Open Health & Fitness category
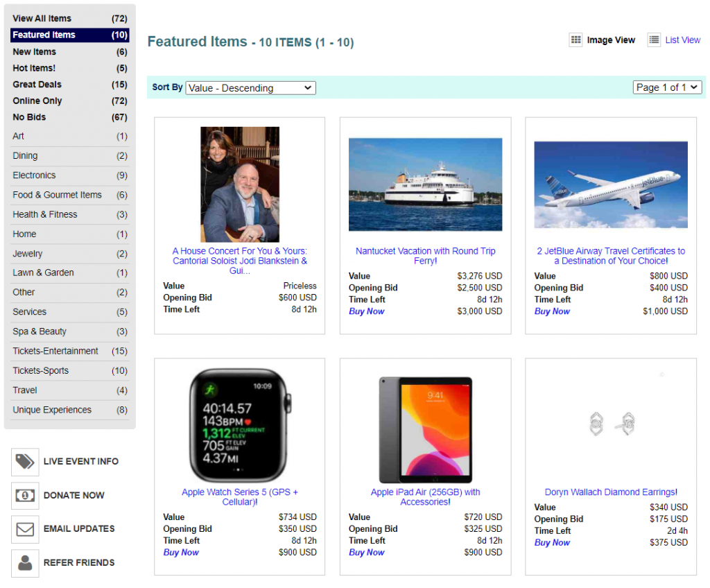The height and width of the screenshot is (588, 710). tap(70, 214)
